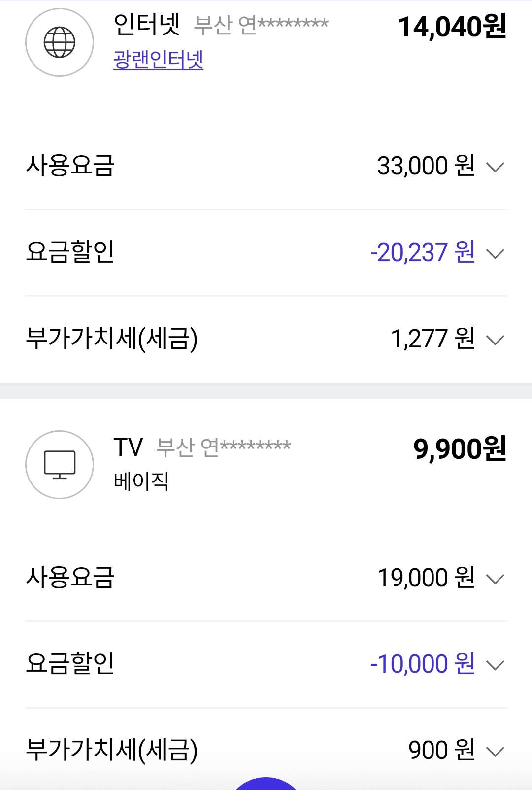Tap the globe icon for Internet service
This screenshot has height=790, width=532.
60,42
